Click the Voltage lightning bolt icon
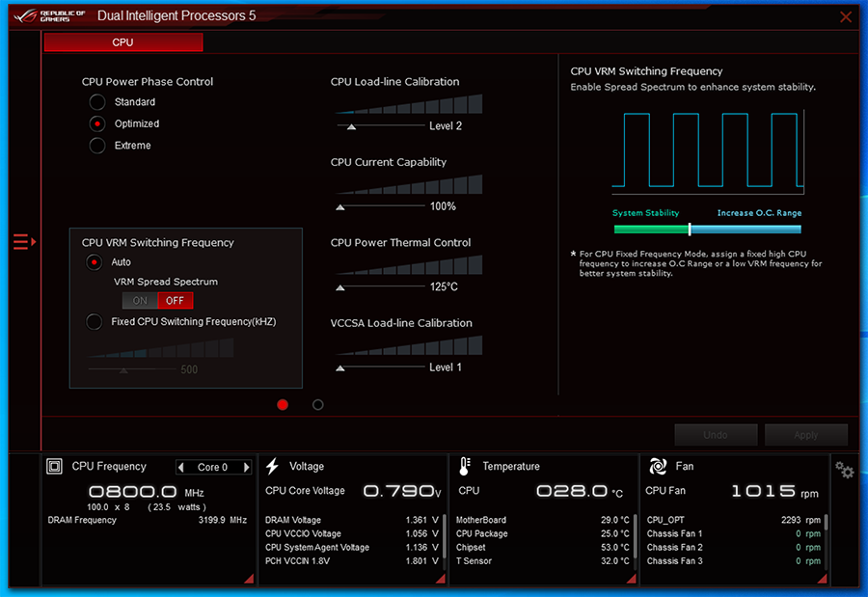This screenshot has height=597, width=868. (x=272, y=466)
